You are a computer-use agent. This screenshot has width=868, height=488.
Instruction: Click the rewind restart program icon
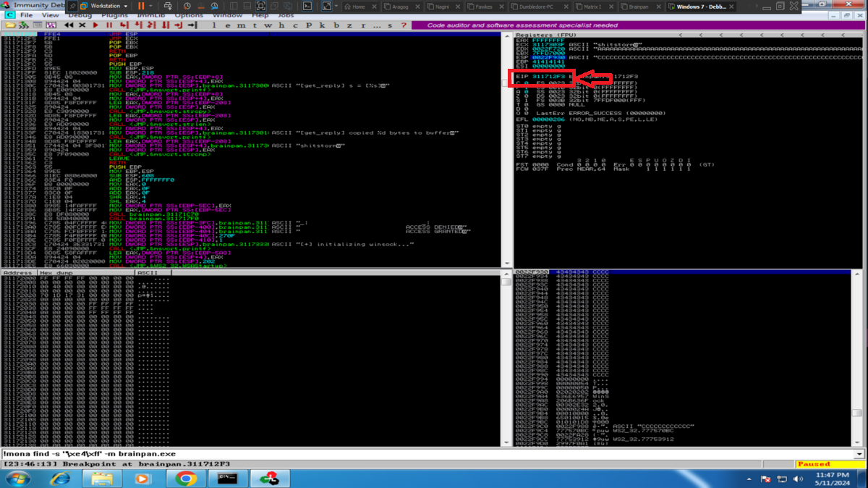click(69, 25)
